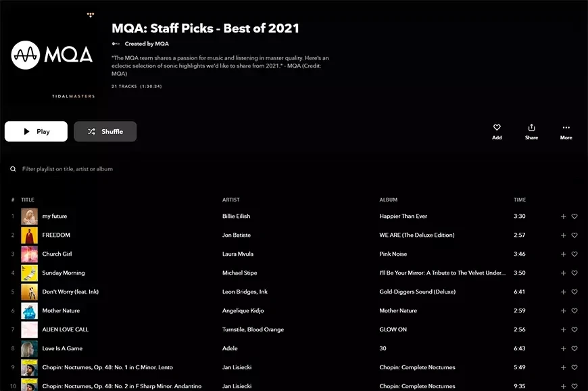Click the drag-handle dots above the playlist title
The height and width of the screenshot is (391, 588).
tap(91, 14)
